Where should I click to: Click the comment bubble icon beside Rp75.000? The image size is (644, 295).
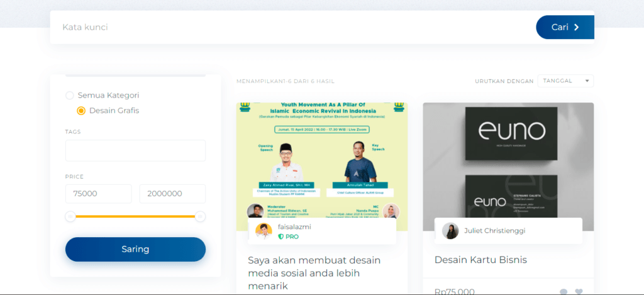click(563, 292)
